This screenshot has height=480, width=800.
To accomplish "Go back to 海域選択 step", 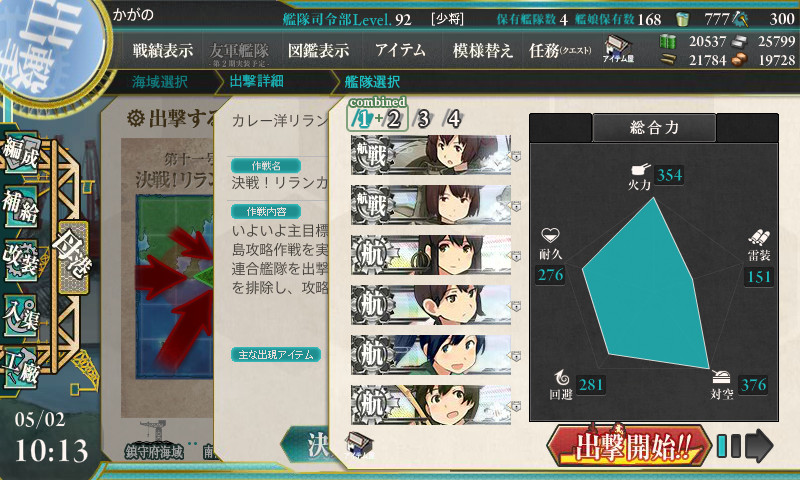I will (160, 82).
